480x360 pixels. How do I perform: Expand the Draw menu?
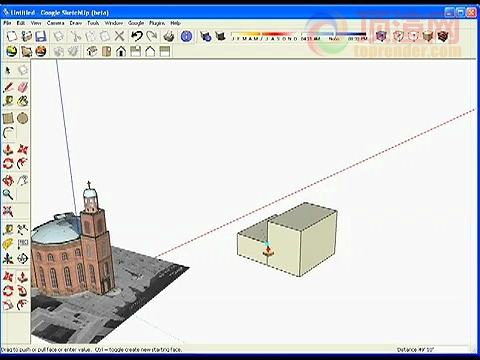pos(76,23)
